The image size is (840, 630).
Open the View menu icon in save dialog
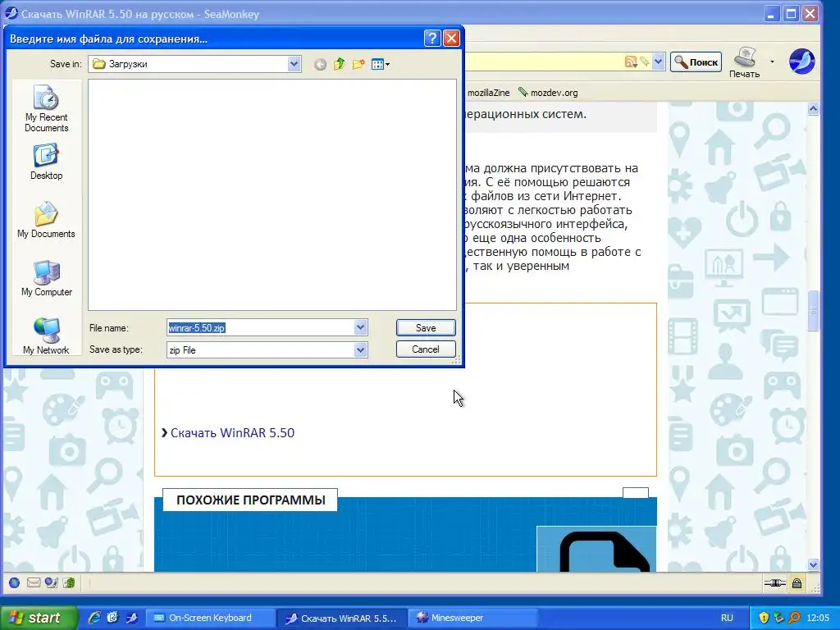tap(381, 64)
